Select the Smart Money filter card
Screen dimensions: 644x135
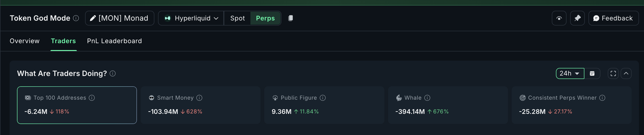tap(200, 105)
